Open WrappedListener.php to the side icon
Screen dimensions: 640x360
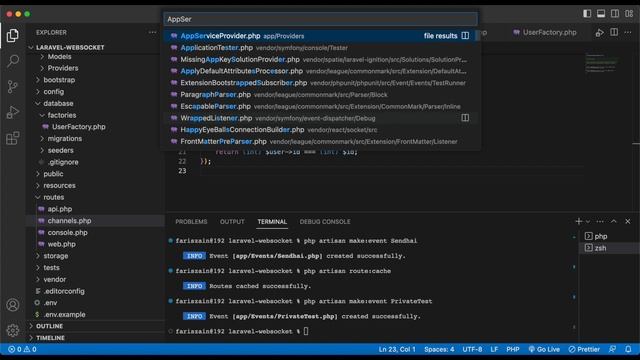[x=465, y=118]
